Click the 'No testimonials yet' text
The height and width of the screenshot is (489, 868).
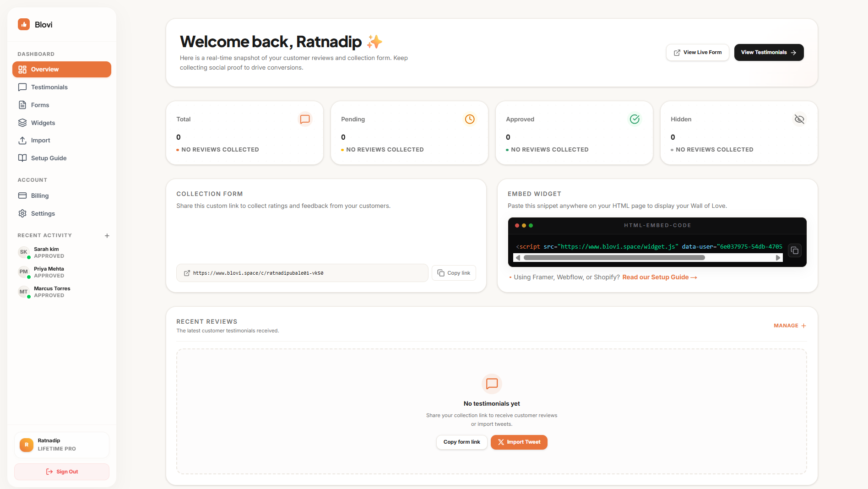(x=492, y=403)
